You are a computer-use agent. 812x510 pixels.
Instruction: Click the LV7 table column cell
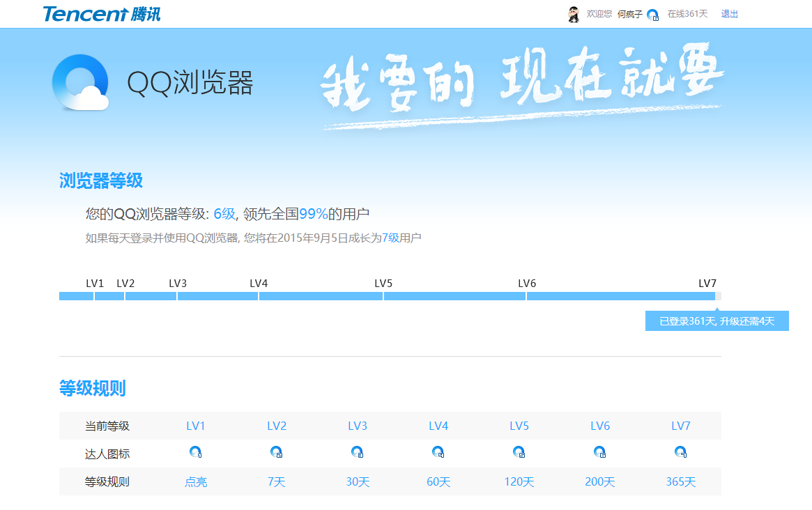[x=680, y=426]
